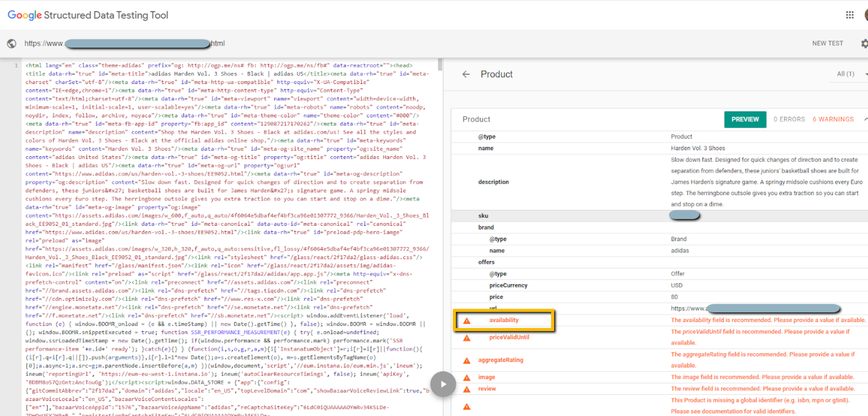Click the warning triangle beside availability
The width and height of the screenshot is (868, 416).
[x=467, y=321]
